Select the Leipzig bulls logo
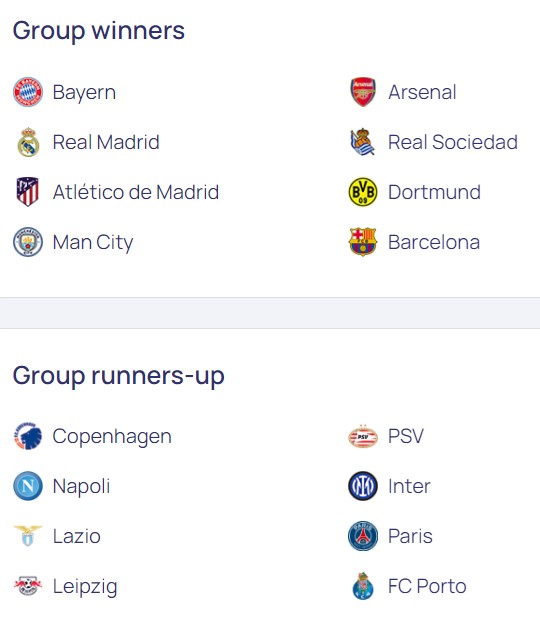The width and height of the screenshot is (540, 619). tap(28, 586)
